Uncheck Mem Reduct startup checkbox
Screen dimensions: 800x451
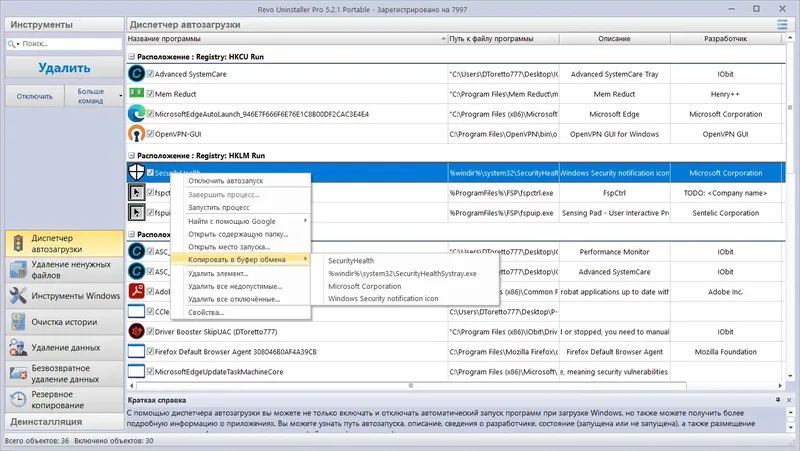coord(150,93)
